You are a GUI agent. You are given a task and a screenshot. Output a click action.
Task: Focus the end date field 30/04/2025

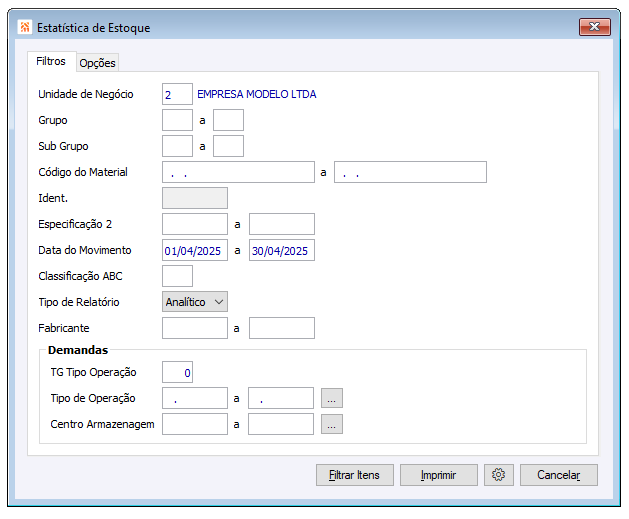coord(282,250)
